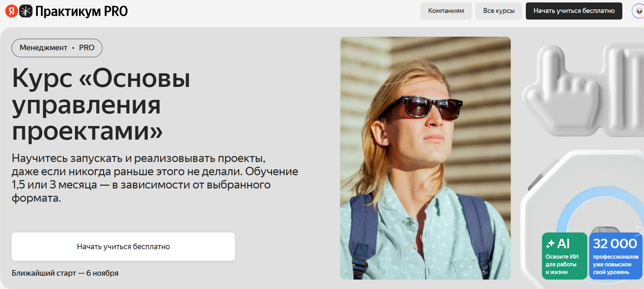Click the AI sparkle icon on green card
Viewport: 644px width, 289px height.
[x=550, y=244]
